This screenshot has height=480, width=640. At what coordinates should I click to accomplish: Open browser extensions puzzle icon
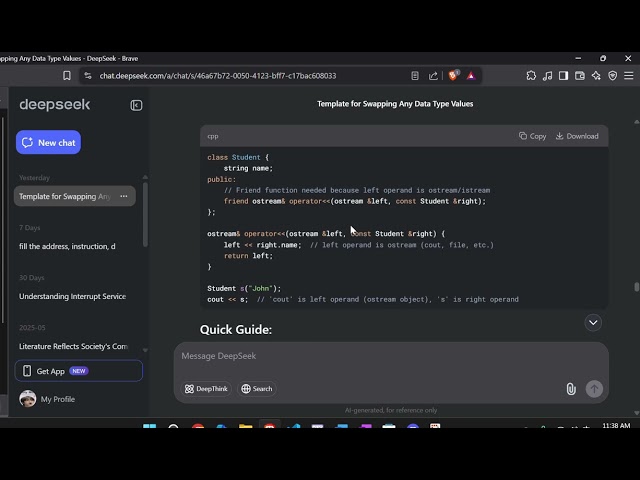click(531, 76)
